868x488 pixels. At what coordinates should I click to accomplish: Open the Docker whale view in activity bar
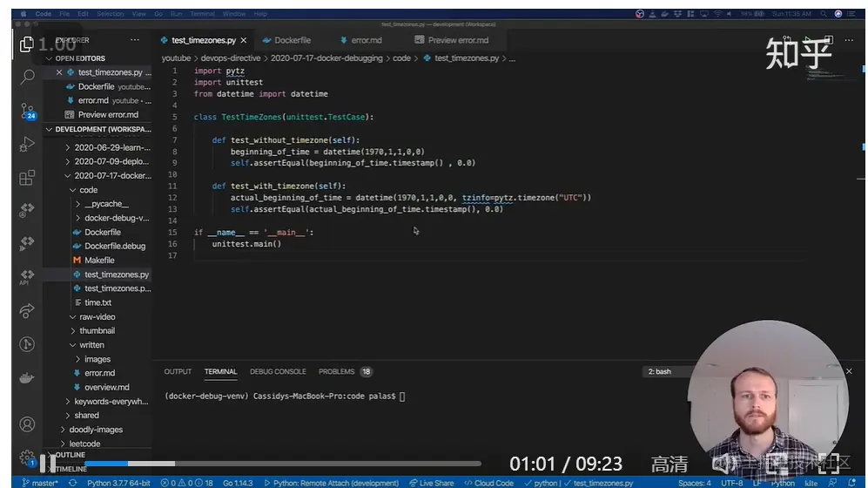point(27,378)
